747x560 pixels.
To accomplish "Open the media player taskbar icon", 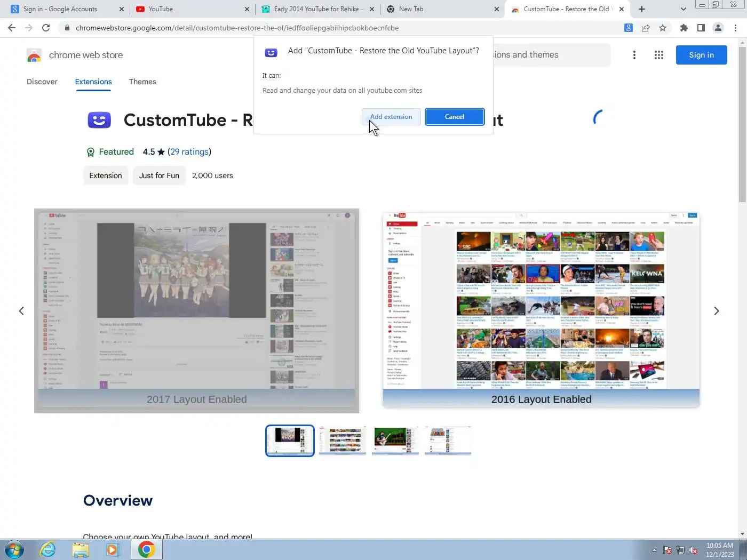I will click(113, 549).
